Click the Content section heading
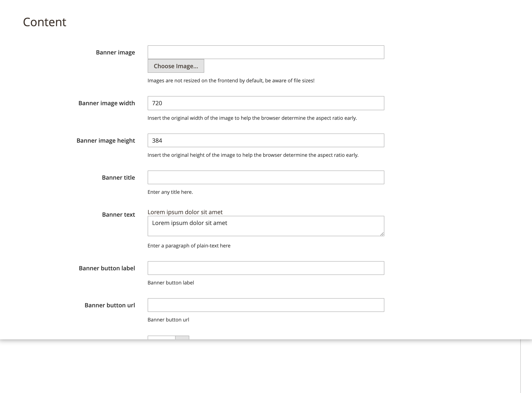This screenshot has height=393, width=532. pyautogui.click(x=45, y=22)
